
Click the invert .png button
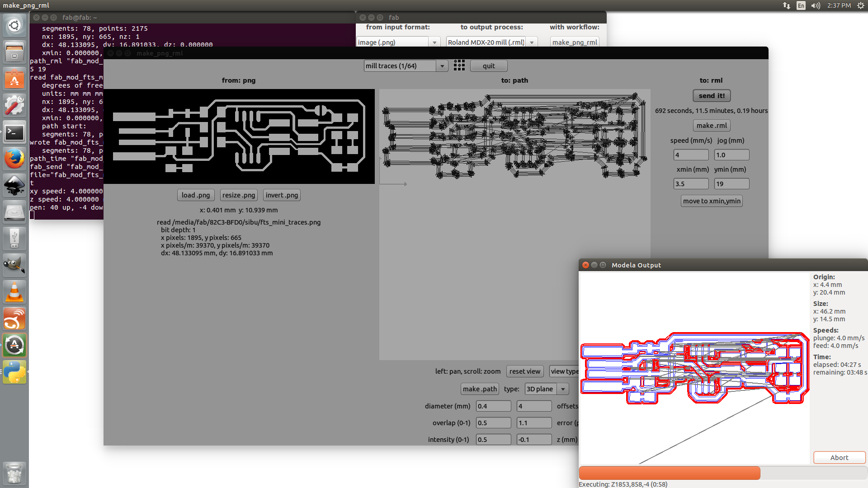tap(282, 195)
